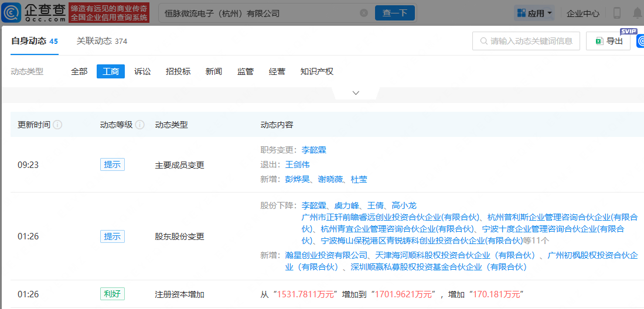Select 新闻 dynamic type filter
Image resolution: width=644 pixels, height=309 pixels.
pyautogui.click(x=213, y=71)
